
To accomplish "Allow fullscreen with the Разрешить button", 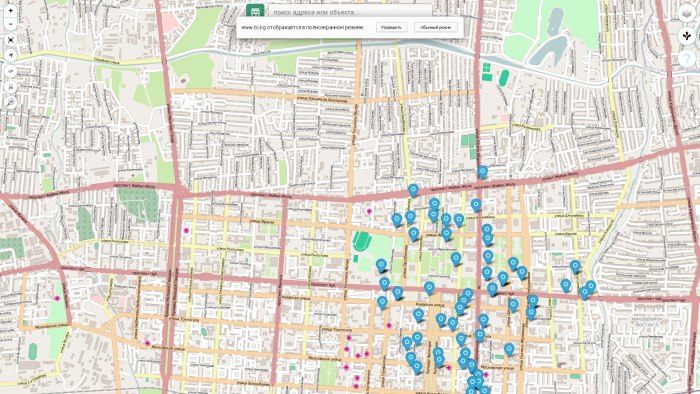I will coord(391,27).
